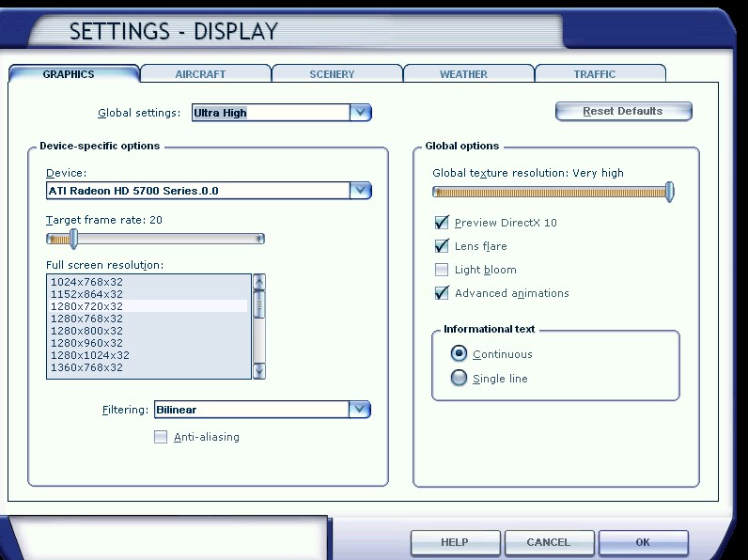Open the Filtering dropdown arrow
748x560 pixels.
[x=360, y=410]
